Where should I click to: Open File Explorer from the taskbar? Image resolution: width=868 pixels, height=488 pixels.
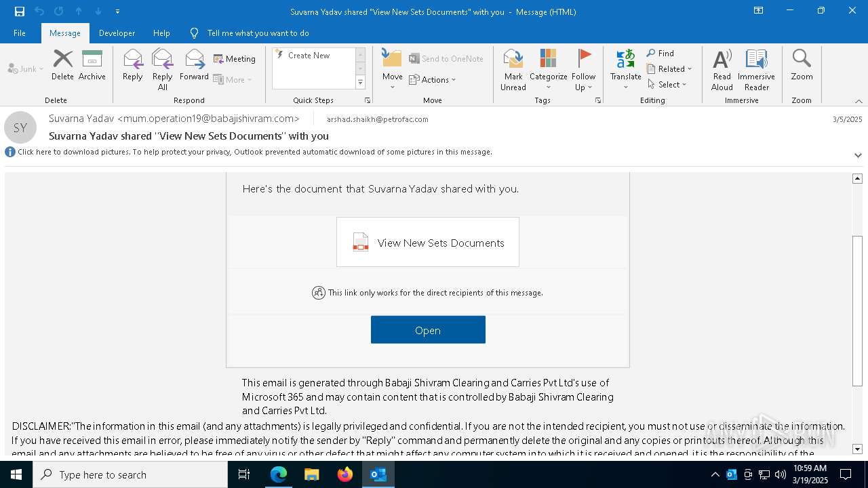312,474
